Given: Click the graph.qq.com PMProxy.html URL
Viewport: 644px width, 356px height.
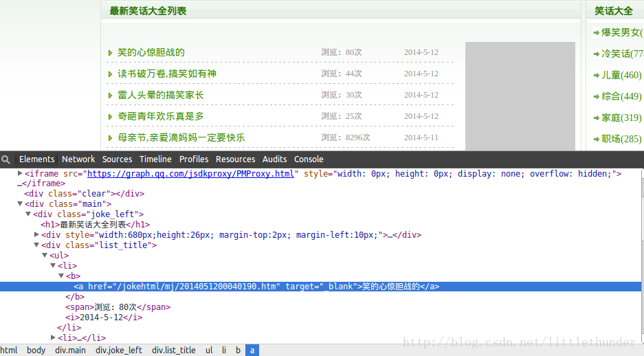Looking at the screenshot, I should click(x=190, y=174).
